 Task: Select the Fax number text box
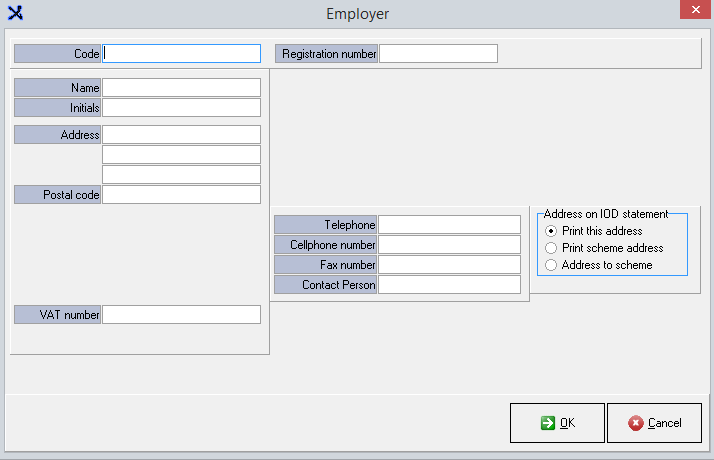pos(449,265)
